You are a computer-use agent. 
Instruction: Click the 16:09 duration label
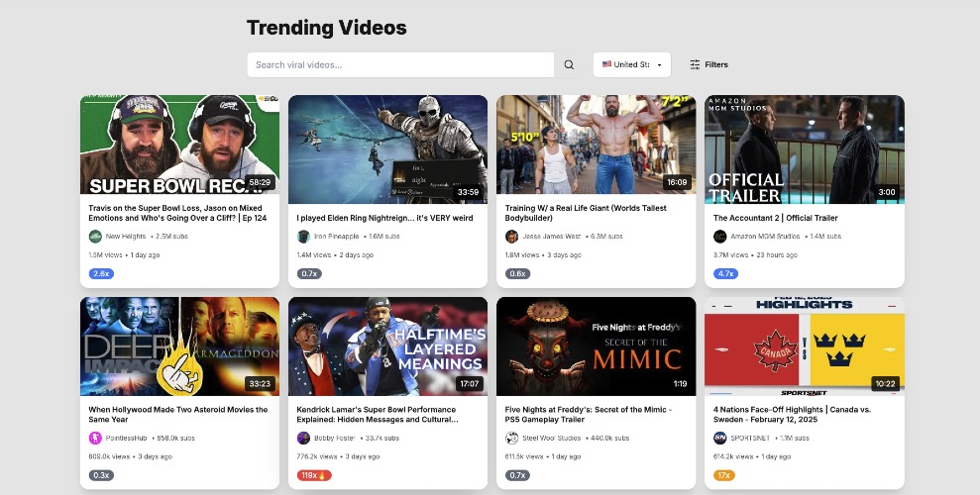[676, 182]
